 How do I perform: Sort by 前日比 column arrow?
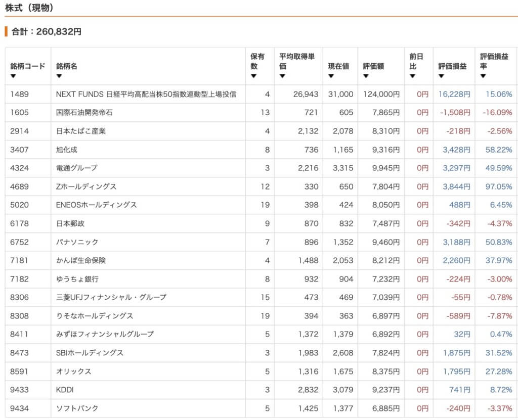tap(412, 76)
